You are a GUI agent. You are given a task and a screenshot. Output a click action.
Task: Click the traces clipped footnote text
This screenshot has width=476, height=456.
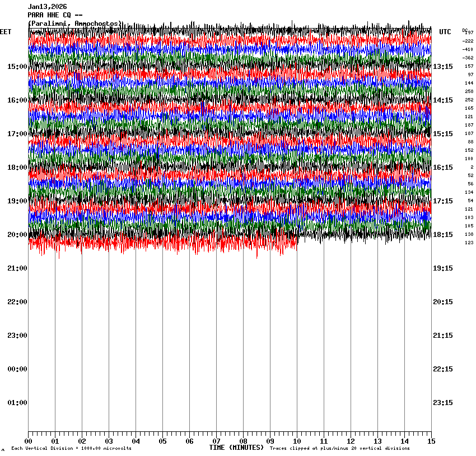pyautogui.click(x=339, y=449)
